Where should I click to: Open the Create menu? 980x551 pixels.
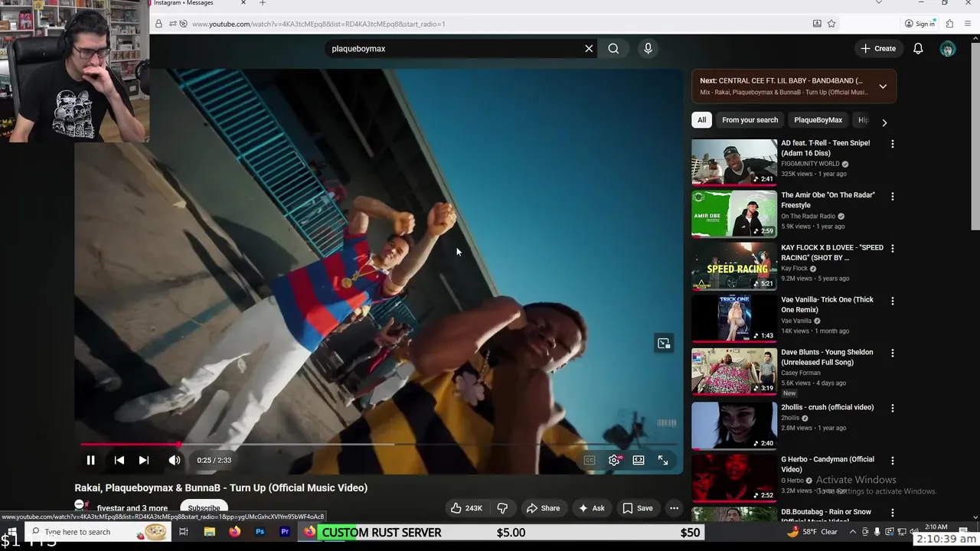coord(878,48)
